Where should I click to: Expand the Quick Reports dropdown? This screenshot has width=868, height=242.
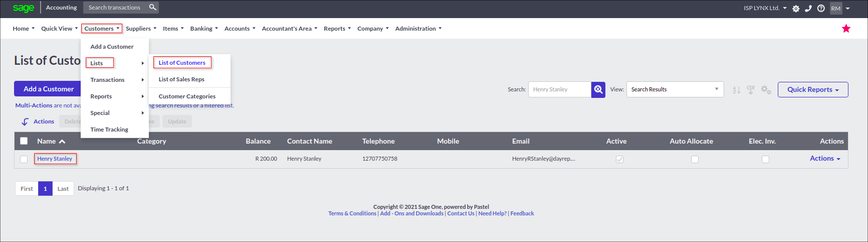coord(812,89)
